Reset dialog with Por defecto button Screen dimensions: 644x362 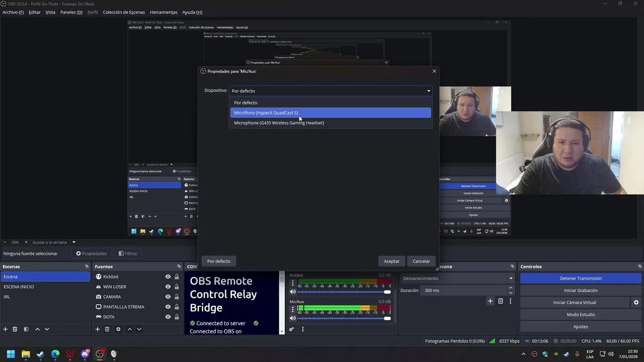[219, 261]
